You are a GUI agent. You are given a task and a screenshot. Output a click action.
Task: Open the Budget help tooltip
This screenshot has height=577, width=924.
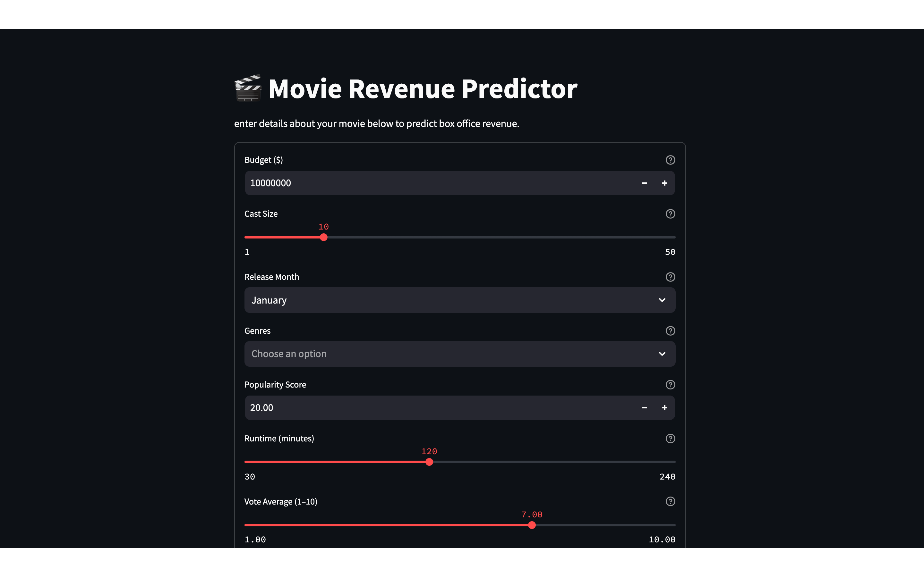670,160
